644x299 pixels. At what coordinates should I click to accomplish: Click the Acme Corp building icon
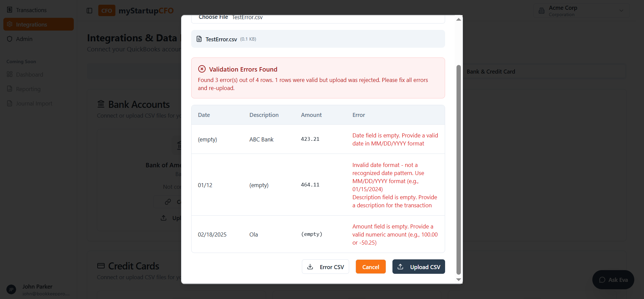point(541,11)
